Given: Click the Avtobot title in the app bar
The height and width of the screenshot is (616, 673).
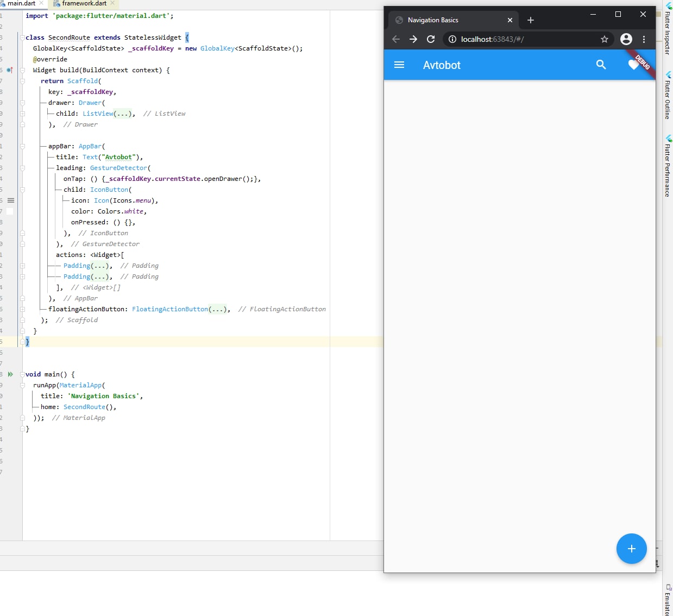Looking at the screenshot, I should (x=442, y=65).
